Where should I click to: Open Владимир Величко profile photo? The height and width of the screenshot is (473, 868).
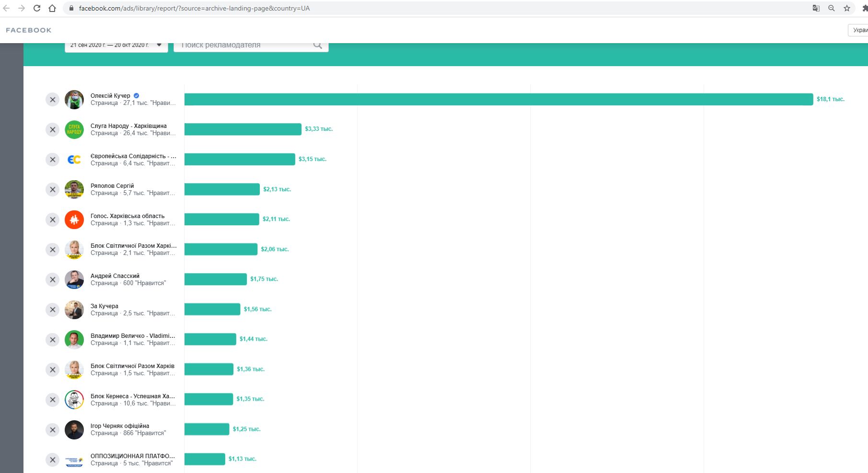tap(74, 340)
